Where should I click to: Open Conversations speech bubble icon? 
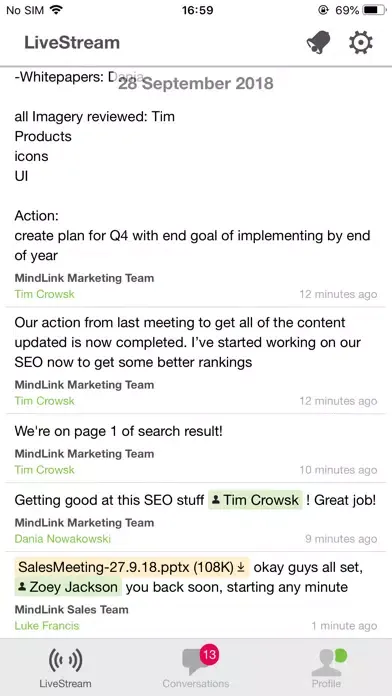[x=196, y=662]
